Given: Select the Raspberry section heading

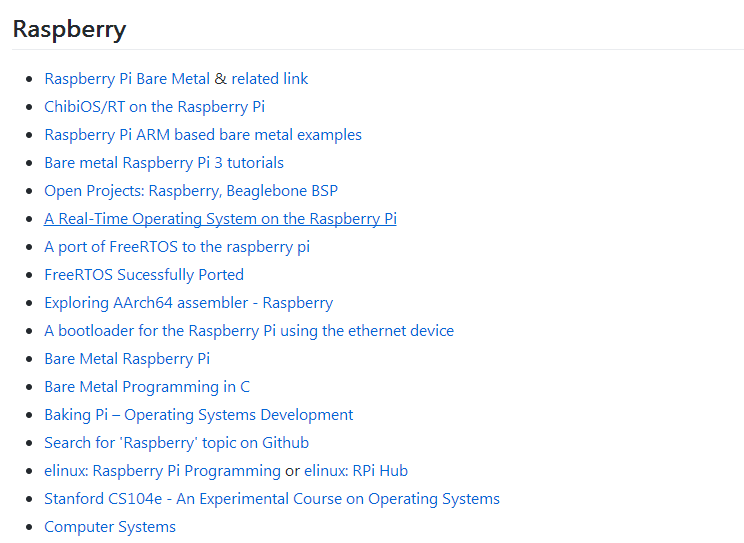Looking at the screenshot, I should (x=69, y=29).
